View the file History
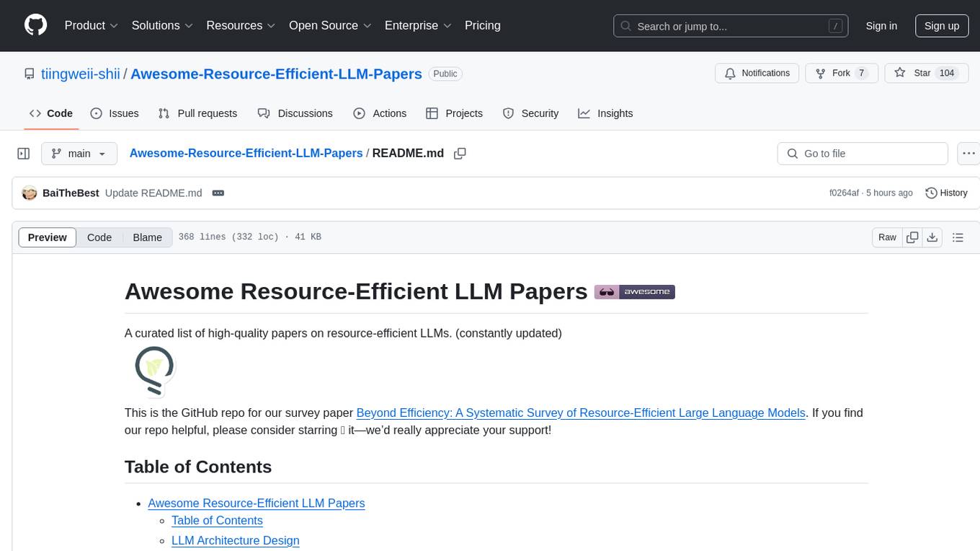The image size is (980, 551). pos(946,193)
